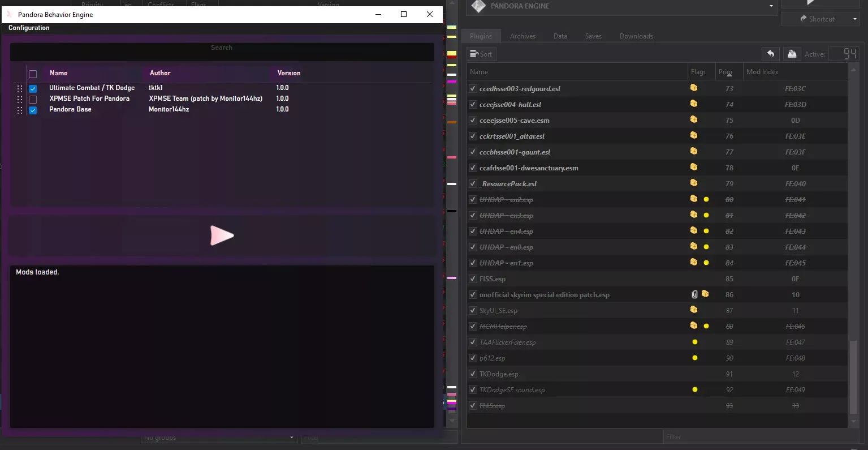Toggle the select-all checkbox in the Pandora header

(33, 74)
